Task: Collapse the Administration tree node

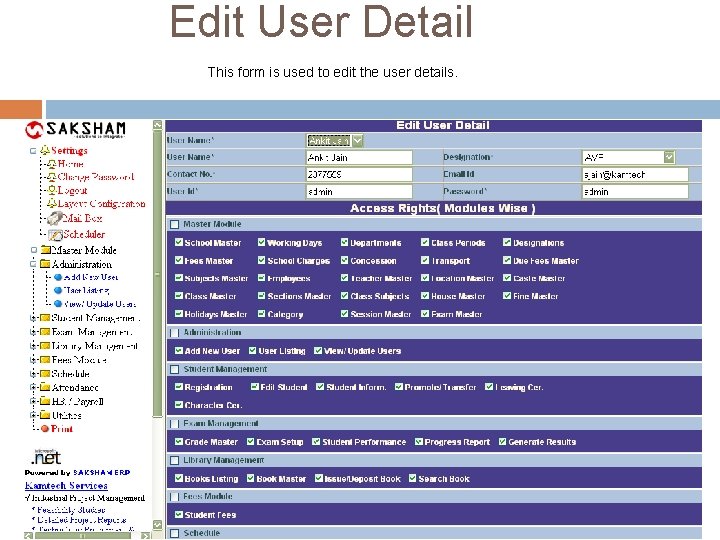Action: pyautogui.click(x=33, y=264)
